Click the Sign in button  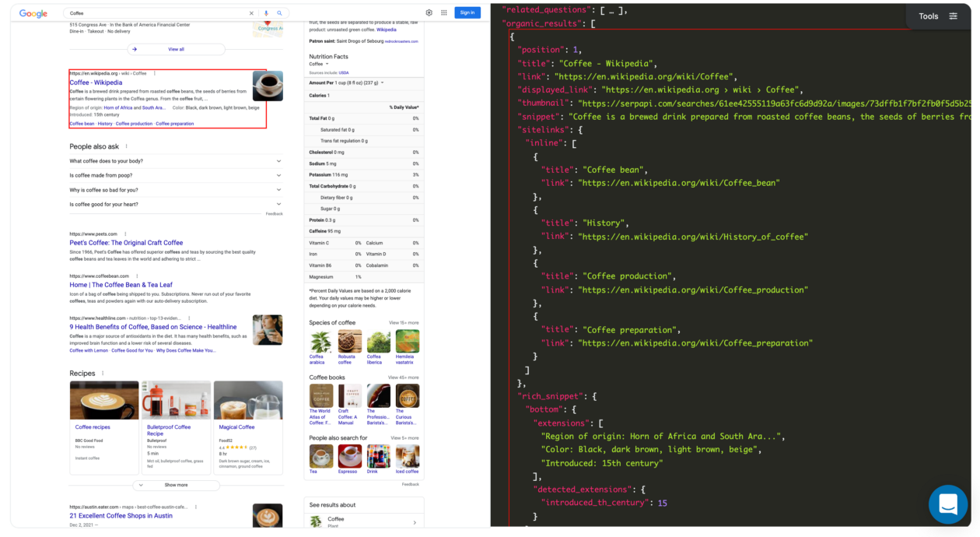467,12
